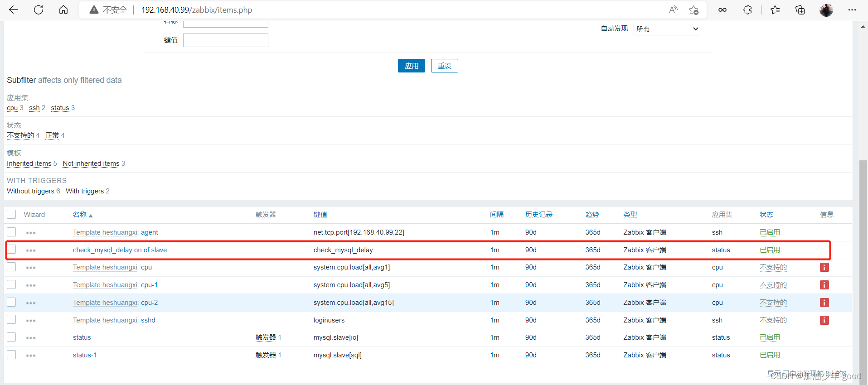Image resolution: width=868 pixels, height=385 pixels.
Task: Sort by 状态 column header
Action: tap(766, 215)
